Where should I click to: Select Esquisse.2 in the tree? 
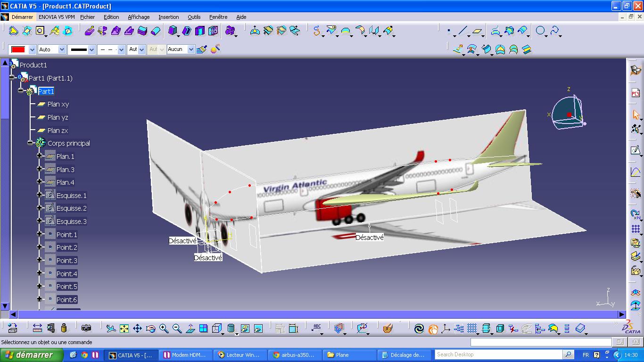(72, 208)
